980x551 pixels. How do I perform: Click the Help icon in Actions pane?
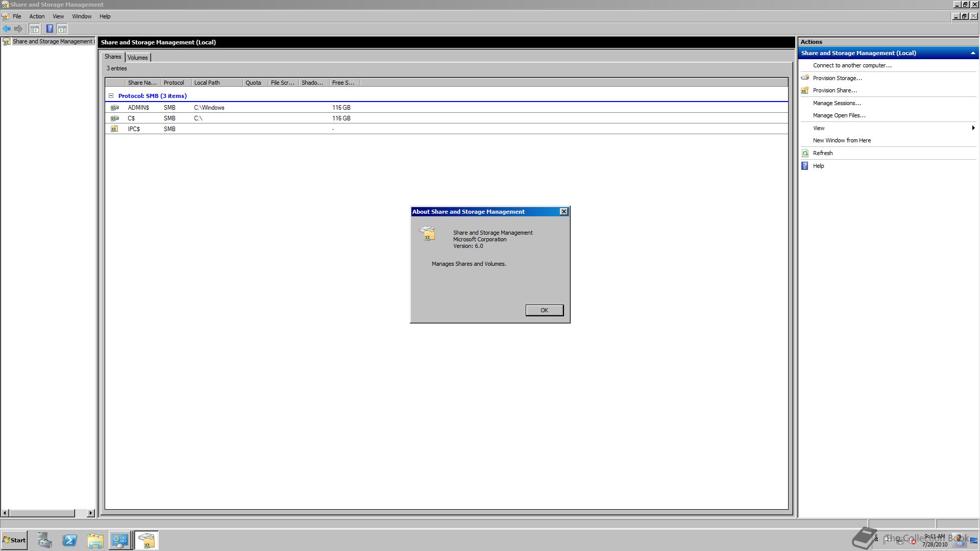[x=805, y=166]
